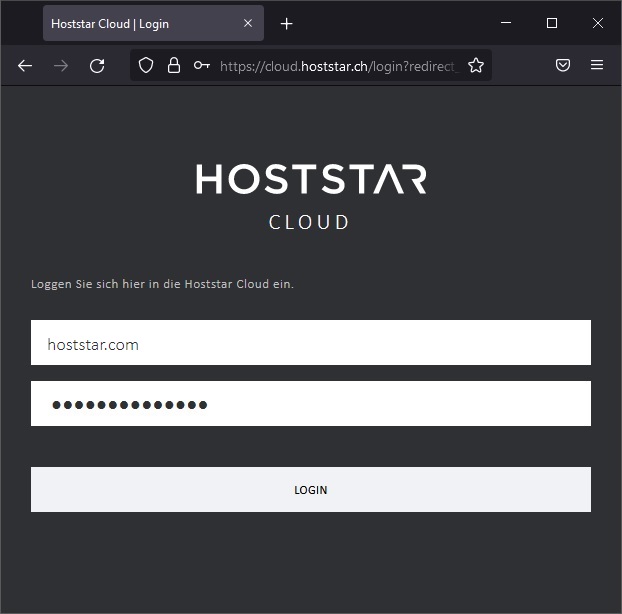
Task: Open the Firefox hamburger menu
Action: coord(597,65)
